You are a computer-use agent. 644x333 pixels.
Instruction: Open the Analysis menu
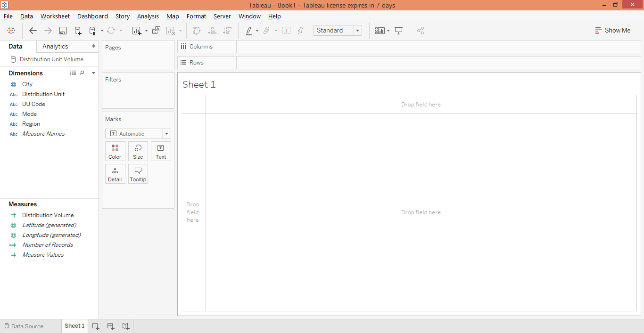coord(148,16)
